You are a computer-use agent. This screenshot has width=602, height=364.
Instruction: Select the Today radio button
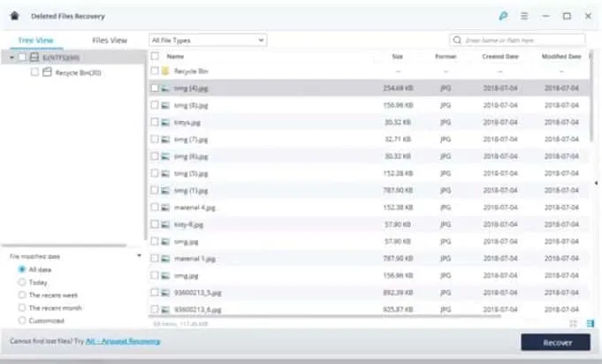click(22, 283)
